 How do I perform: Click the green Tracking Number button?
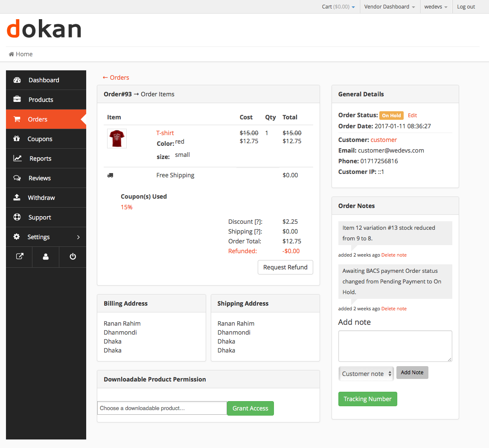click(x=368, y=399)
